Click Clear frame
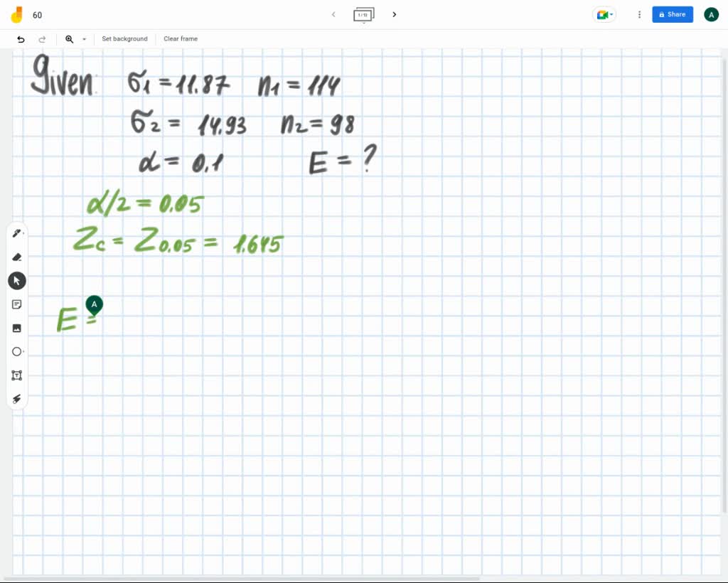 [x=180, y=39]
